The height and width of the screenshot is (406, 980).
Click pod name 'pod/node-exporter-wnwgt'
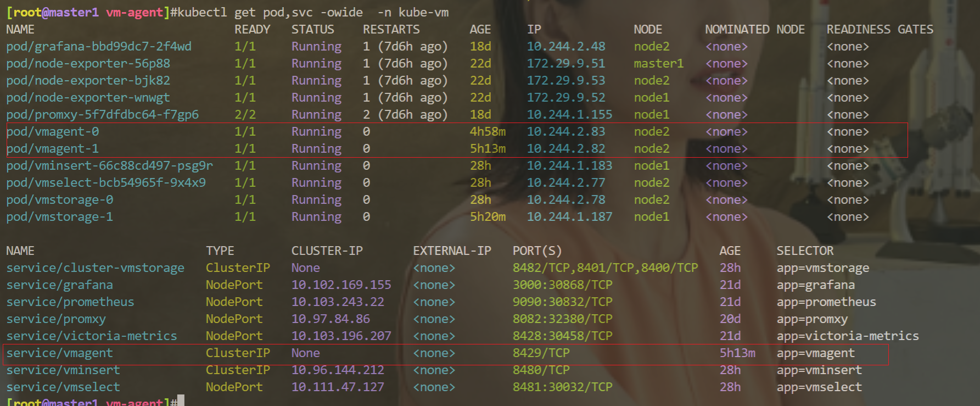pyautogui.click(x=88, y=98)
